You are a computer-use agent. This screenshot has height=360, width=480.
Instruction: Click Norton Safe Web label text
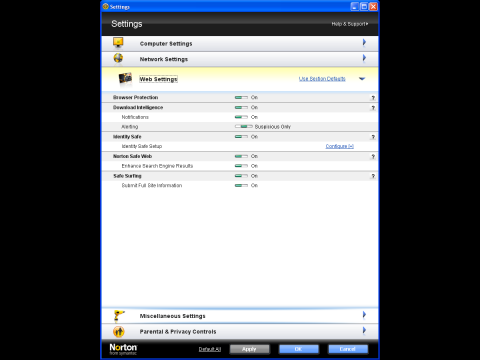click(x=132, y=156)
